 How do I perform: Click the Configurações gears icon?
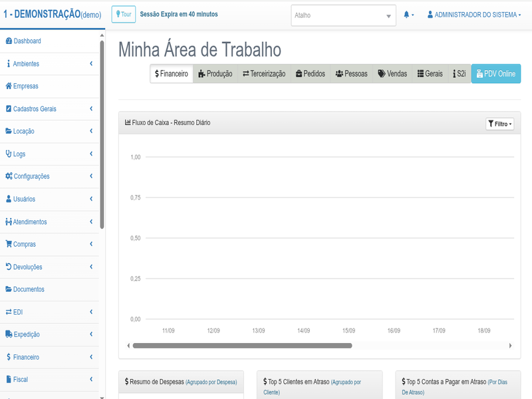click(x=9, y=176)
